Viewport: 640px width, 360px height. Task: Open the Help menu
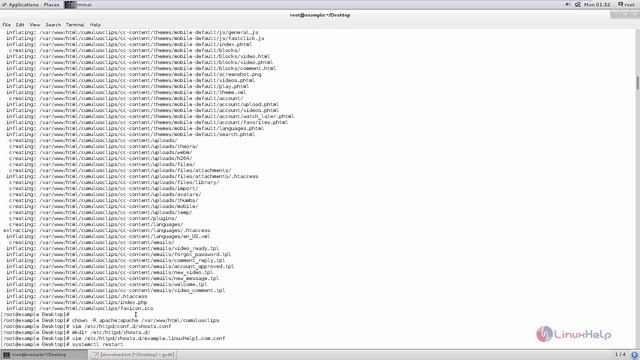[x=95, y=25]
